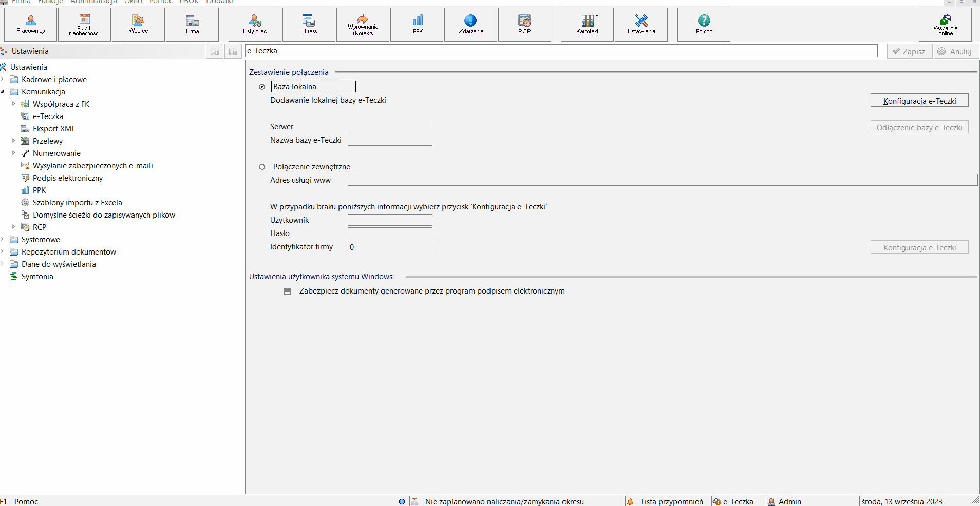Image resolution: width=980 pixels, height=506 pixels.
Task: Open Wsparcie online toolbar button
Action: (945, 25)
